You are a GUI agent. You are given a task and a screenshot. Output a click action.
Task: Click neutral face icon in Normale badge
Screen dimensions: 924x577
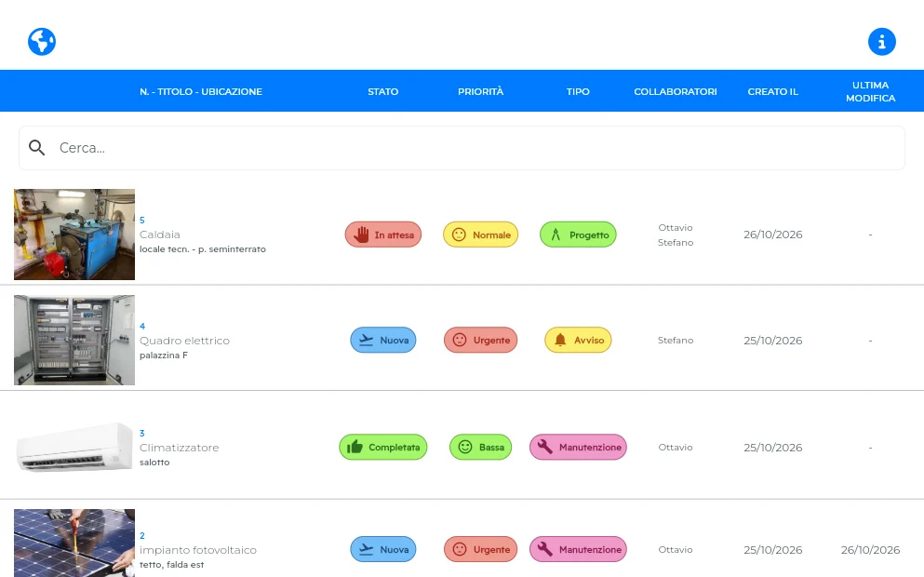pos(459,235)
